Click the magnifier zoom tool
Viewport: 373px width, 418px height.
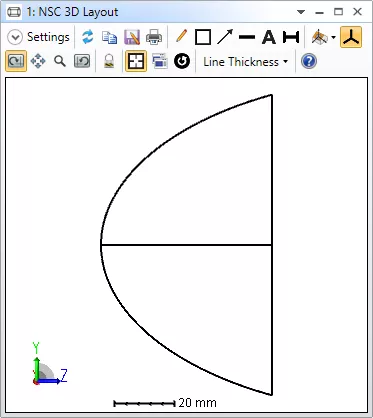(x=60, y=61)
